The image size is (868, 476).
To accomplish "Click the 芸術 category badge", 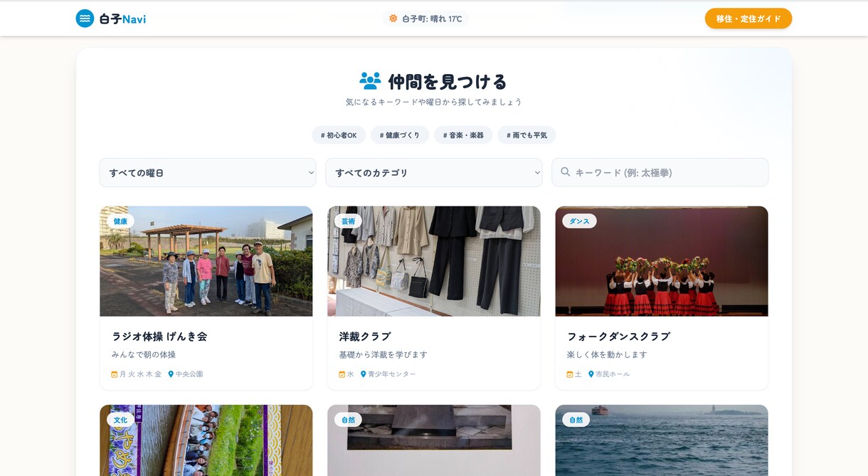I will [348, 221].
